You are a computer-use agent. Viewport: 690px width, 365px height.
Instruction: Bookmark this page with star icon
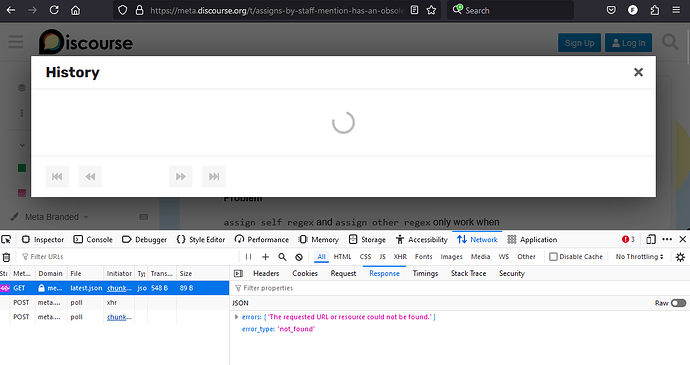point(431,10)
